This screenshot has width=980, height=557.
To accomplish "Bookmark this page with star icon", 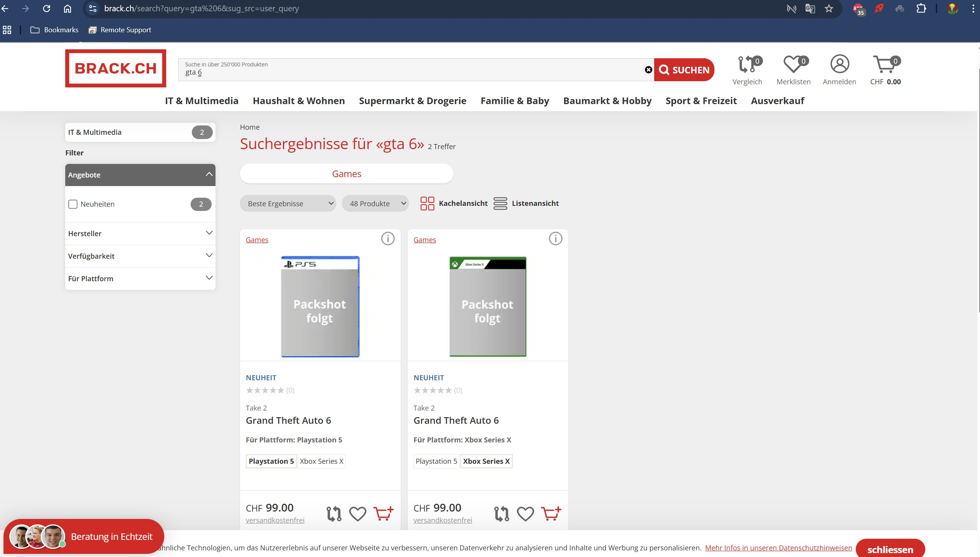I will (x=829, y=9).
